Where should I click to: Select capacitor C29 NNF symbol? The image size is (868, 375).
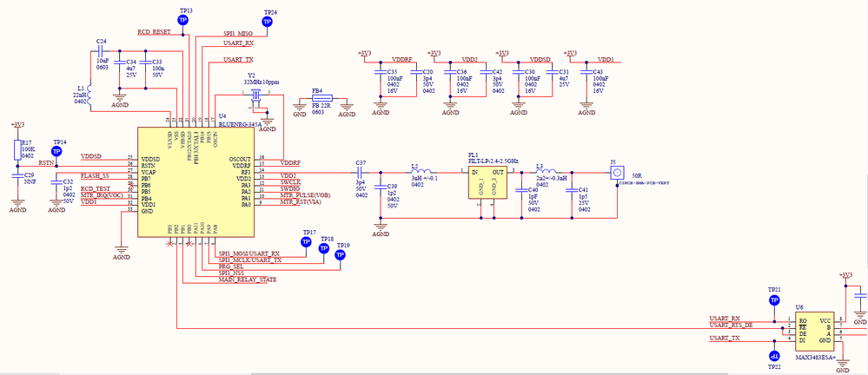coord(17,174)
